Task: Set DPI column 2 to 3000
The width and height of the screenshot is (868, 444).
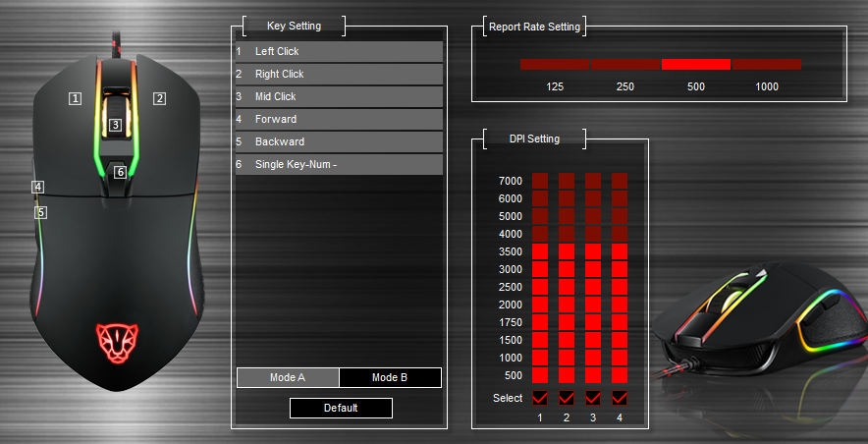Action: pyautogui.click(x=567, y=269)
